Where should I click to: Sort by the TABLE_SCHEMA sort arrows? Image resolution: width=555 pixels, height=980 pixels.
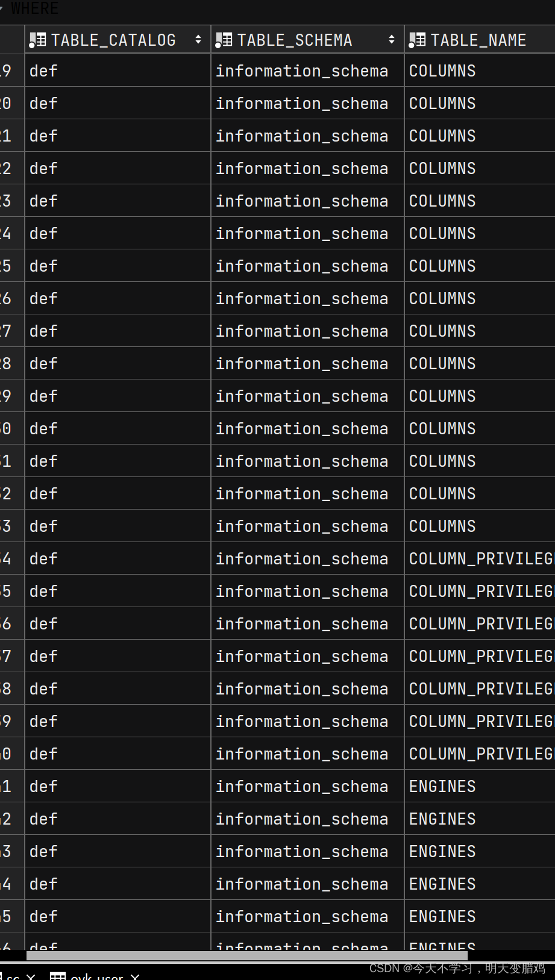tap(392, 40)
